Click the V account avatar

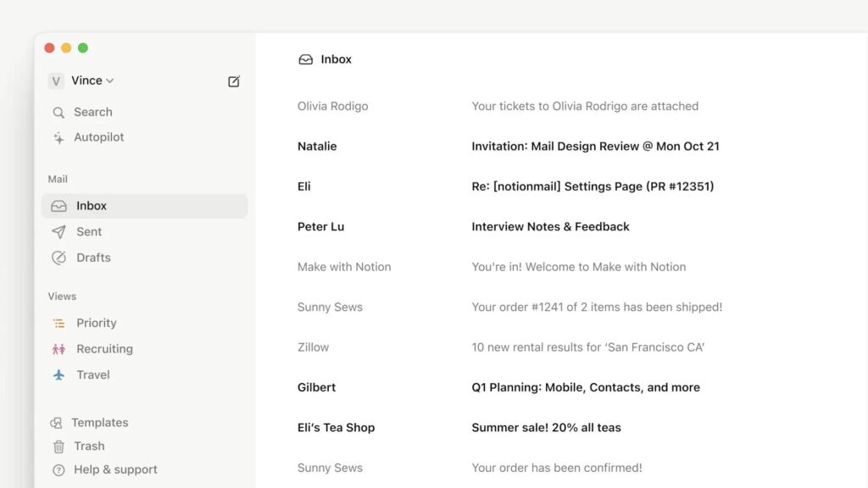pos(56,81)
